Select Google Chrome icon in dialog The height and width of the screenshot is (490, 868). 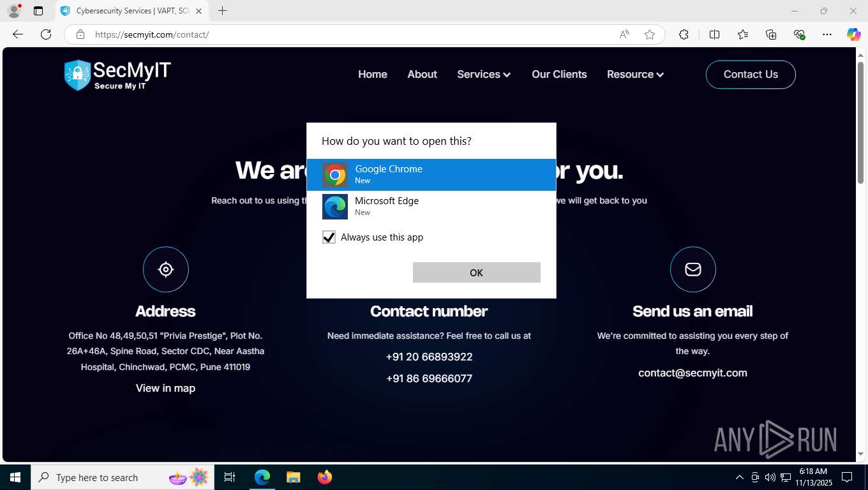click(335, 175)
